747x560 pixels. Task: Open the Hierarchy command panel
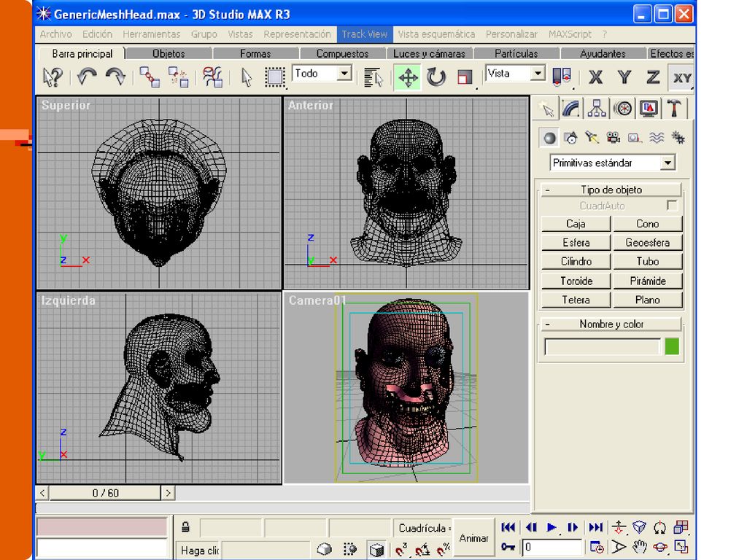point(597,109)
